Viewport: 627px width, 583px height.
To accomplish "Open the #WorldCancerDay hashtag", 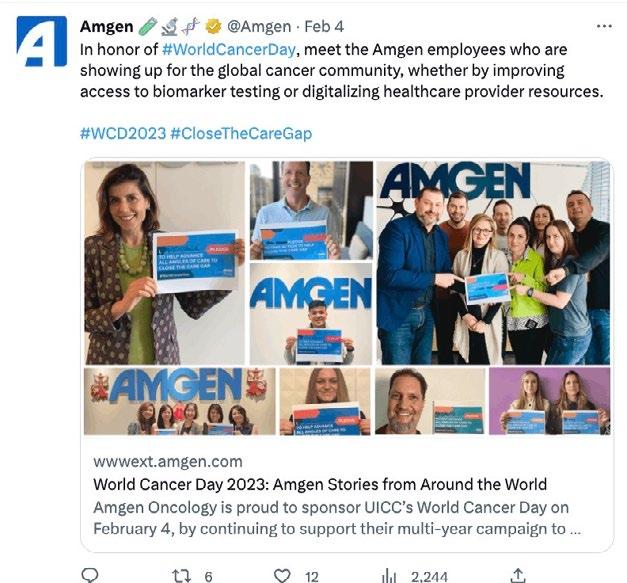I will (x=229, y=50).
